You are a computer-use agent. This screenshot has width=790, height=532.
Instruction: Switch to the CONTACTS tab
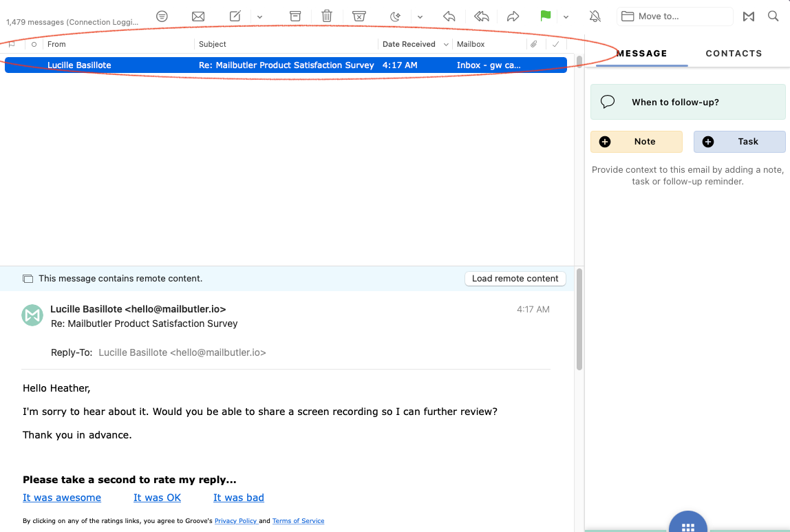click(734, 54)
